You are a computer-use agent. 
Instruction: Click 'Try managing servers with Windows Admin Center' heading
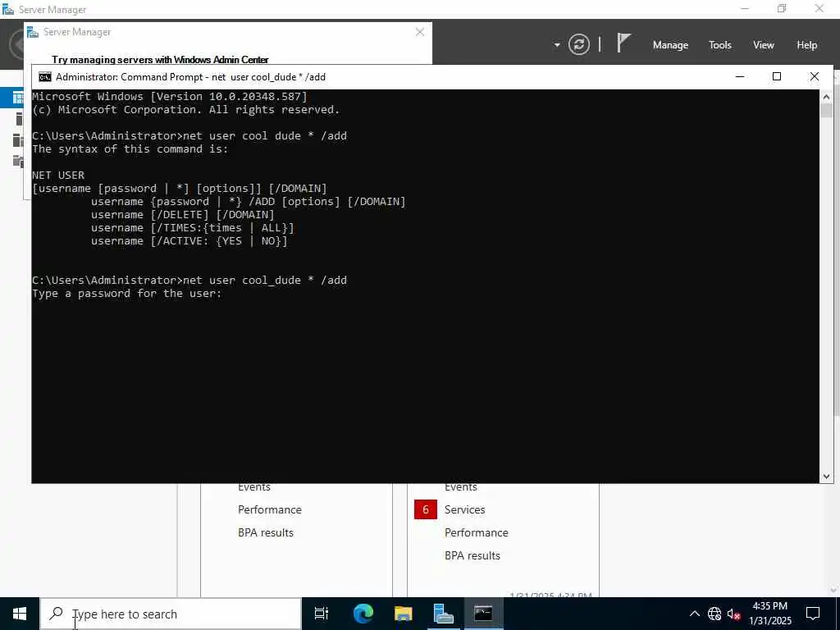pyautogui.click(x=160, y=59)
